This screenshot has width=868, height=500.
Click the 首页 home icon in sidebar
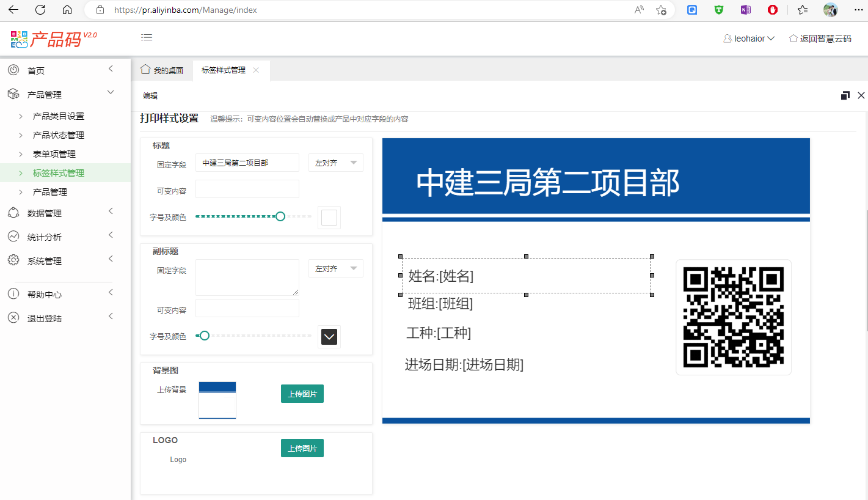pyautogui.click(x=13, y=70)
